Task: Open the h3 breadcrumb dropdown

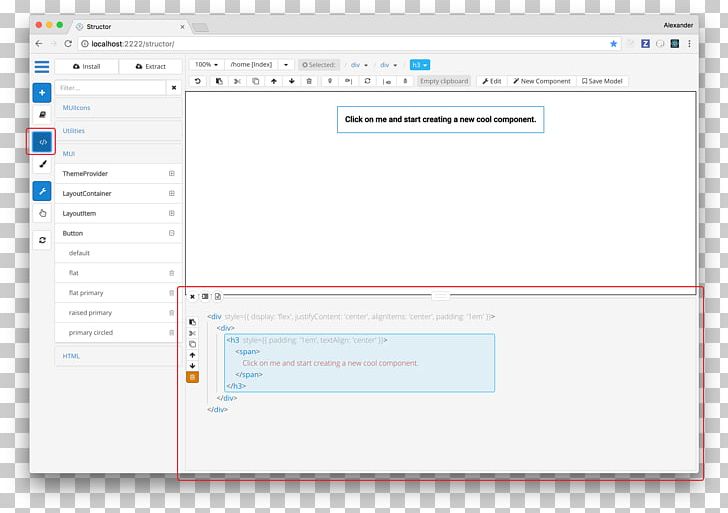Action: (419, 65)
